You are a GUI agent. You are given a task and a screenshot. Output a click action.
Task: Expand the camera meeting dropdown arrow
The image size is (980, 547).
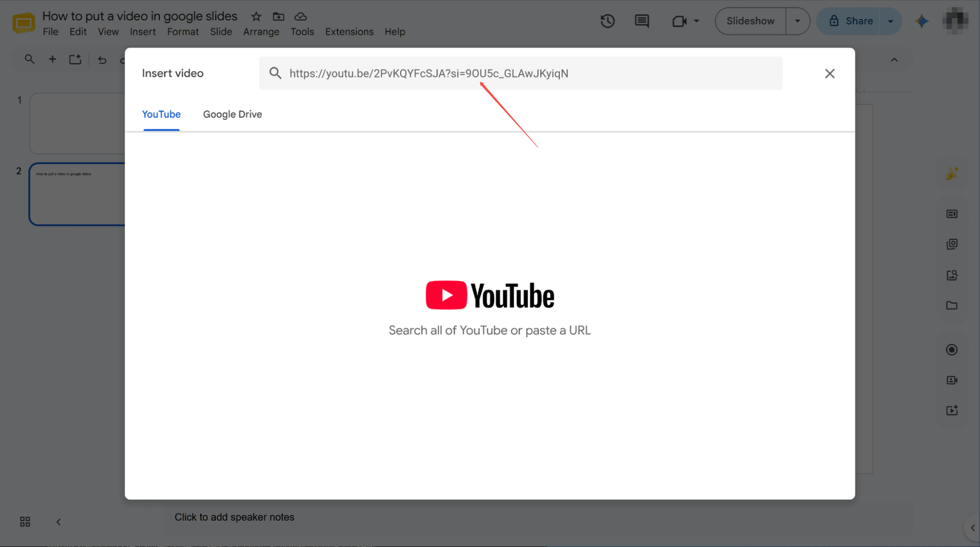point(696,21)
